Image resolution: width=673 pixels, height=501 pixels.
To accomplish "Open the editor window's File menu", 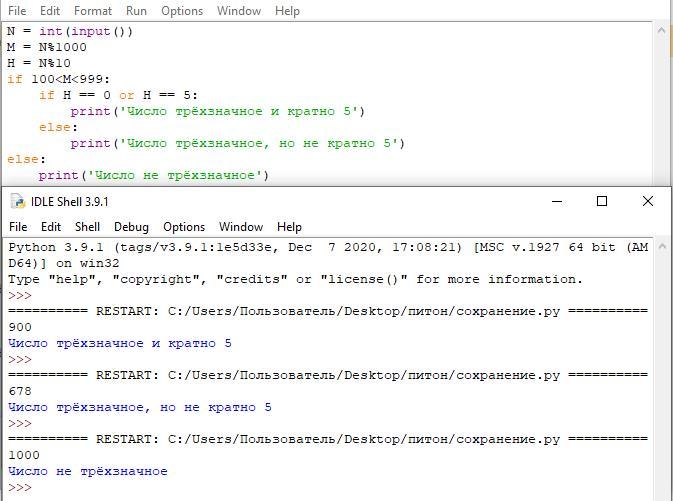I will pyautogui.click(x=17, y=11).
